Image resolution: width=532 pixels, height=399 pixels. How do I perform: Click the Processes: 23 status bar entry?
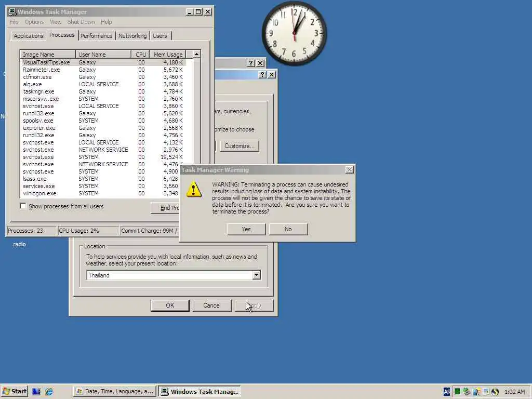pyautogui.click(x=31, y=231)
